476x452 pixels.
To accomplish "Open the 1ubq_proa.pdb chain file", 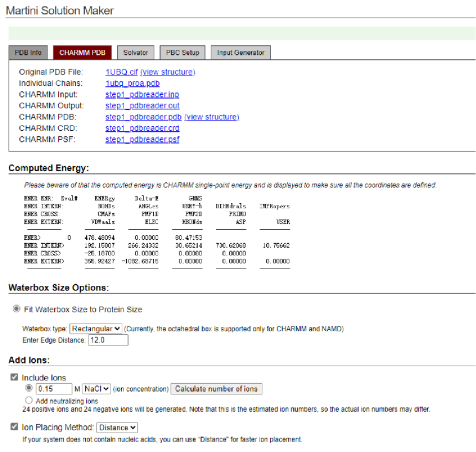I will click(x=132, y=83).
